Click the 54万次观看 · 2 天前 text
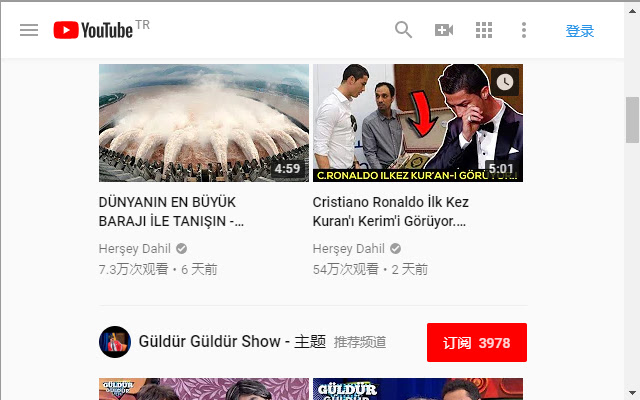The height and width of the screenshot is (400, 640). 370,269
